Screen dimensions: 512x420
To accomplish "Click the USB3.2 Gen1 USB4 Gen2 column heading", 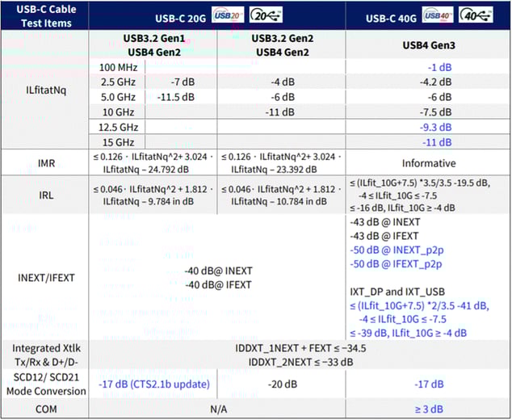I will [154, 45].
